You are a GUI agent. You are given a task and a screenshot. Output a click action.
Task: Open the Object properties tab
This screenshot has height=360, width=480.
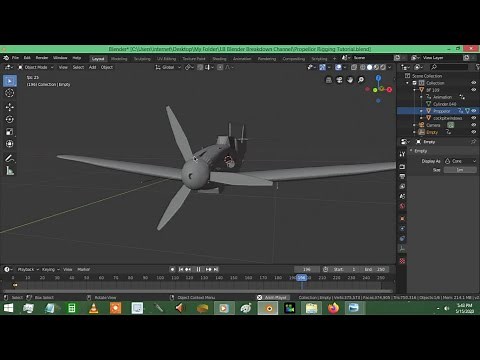coord(402,219)
